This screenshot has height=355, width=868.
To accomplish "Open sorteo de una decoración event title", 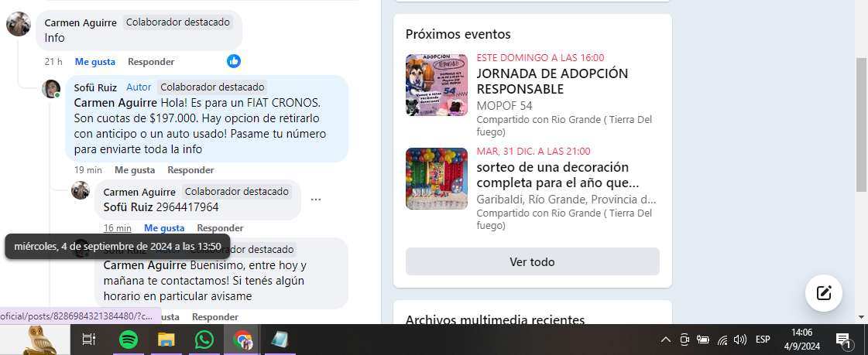I will coord(558,175).
